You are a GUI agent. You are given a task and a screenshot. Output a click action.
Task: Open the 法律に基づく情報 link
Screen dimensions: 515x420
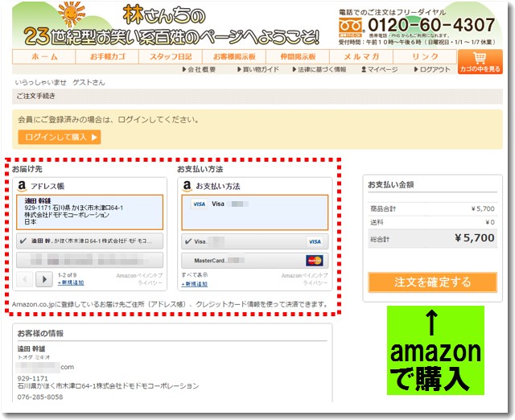pos(319,69)
